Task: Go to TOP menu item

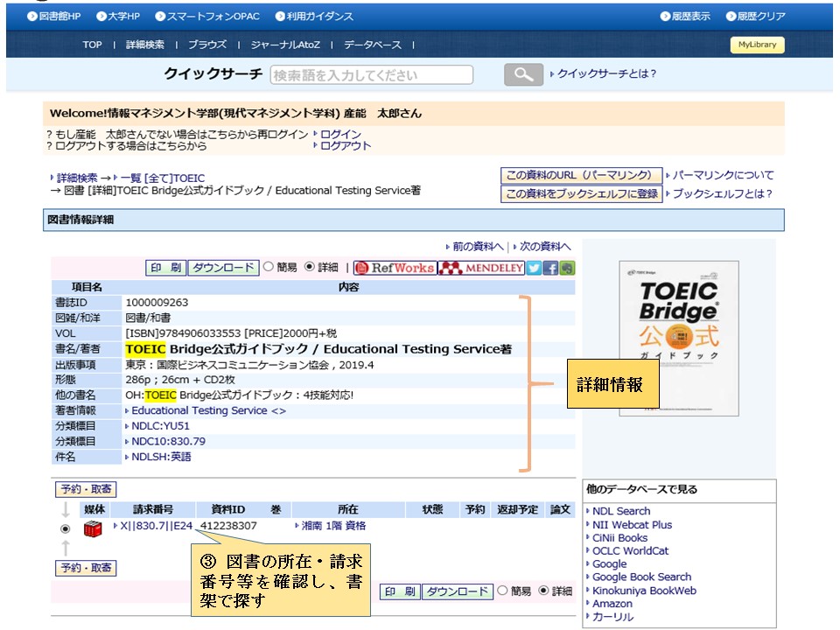Action: 92,45
